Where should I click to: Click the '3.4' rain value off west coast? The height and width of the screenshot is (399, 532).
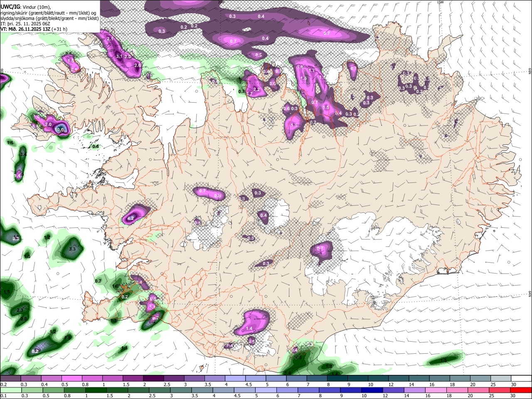[x=23, y=154]
